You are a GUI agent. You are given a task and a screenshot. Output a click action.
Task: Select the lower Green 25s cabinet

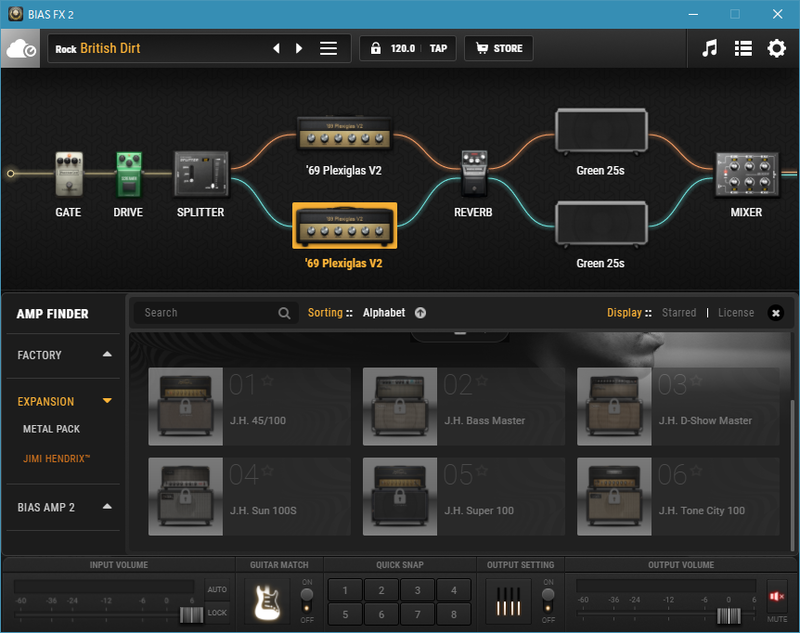tap(601, 223)
